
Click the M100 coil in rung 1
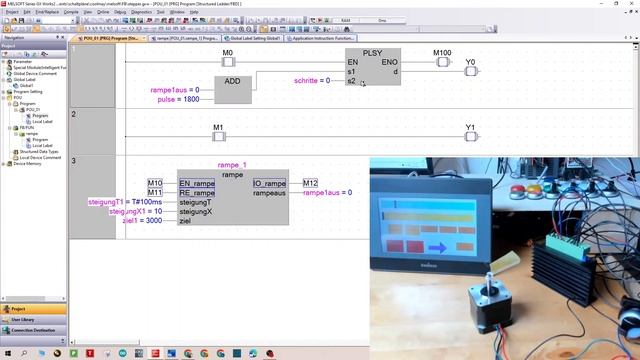pos(442,62)
